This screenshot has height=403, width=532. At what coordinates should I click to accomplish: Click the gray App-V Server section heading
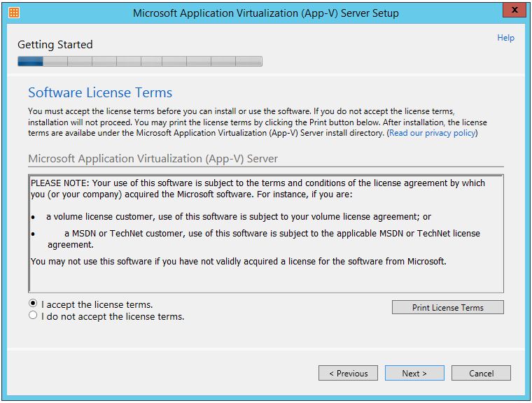(x=153, y=159)
